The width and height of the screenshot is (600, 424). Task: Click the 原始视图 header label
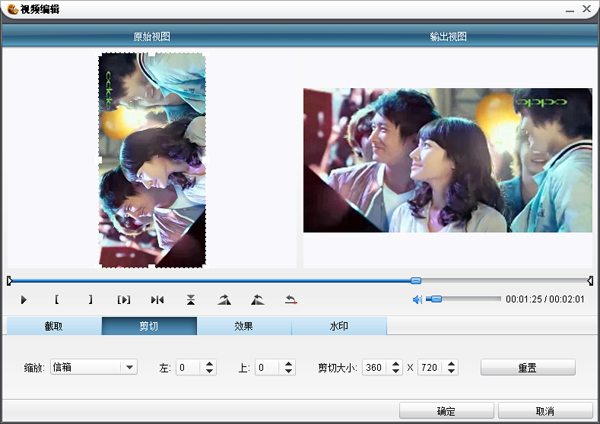152,36
